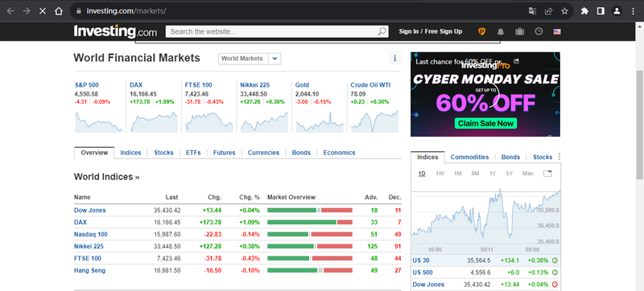Click the Nasdaq 100 market overview bar

pos(310,235)
